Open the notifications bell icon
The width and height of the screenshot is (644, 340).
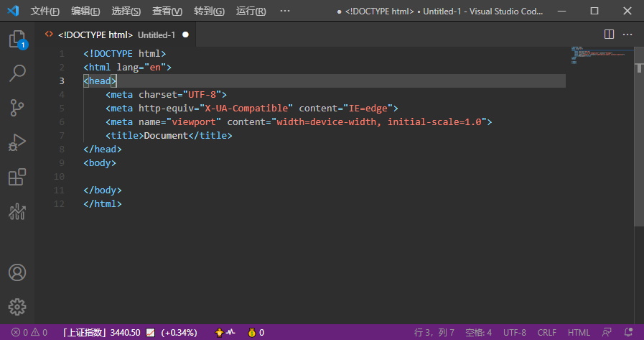coord(628,332)
